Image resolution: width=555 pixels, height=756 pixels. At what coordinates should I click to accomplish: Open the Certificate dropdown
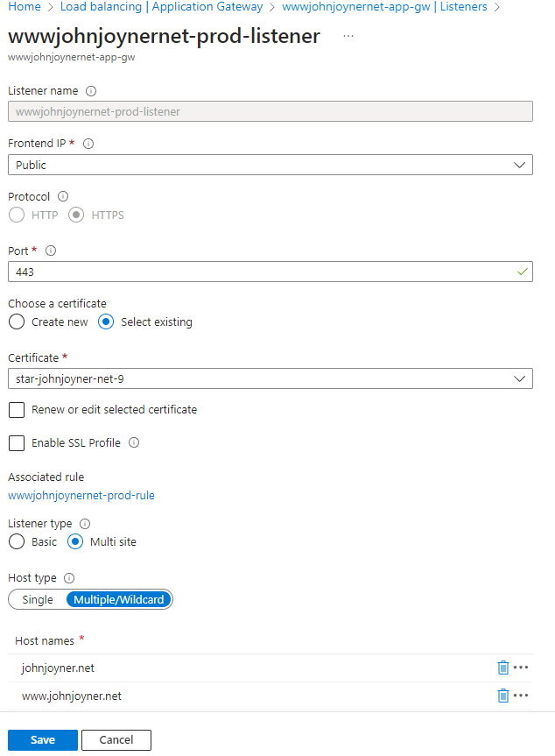tap(270, 378)
